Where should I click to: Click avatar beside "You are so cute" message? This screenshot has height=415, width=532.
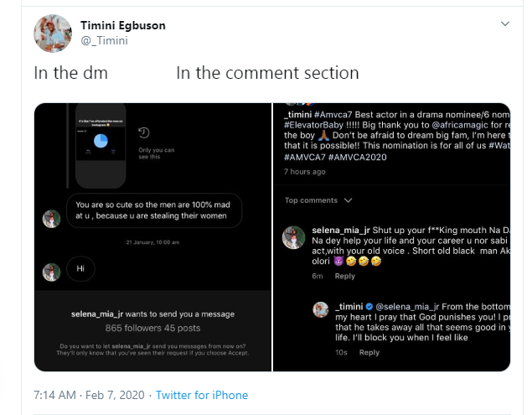[51, 218]
